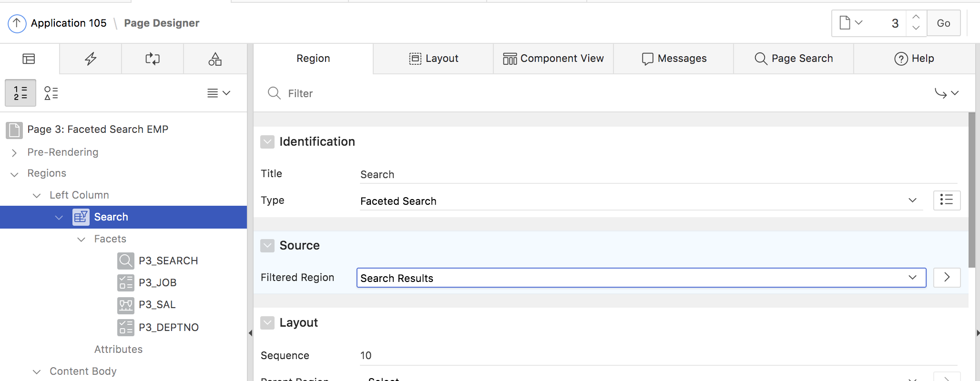Click the Page 3 page icon
The image size is (980, 381).
point(14,130)
